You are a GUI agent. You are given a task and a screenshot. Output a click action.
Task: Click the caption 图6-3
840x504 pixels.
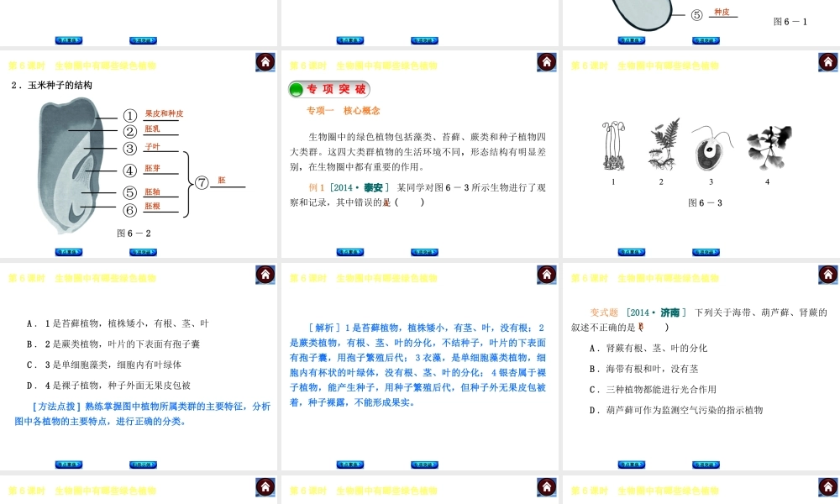click(705, 203)
